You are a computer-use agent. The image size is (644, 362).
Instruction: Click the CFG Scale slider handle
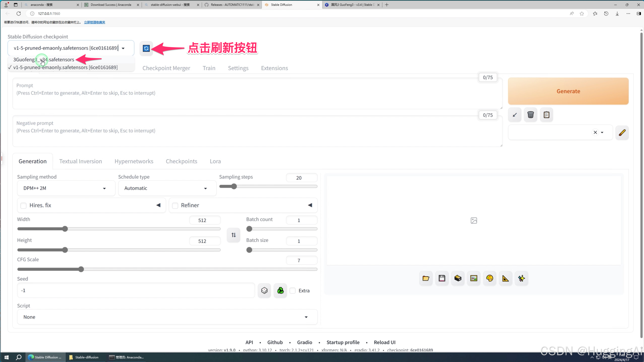click(x=81, y=269)
